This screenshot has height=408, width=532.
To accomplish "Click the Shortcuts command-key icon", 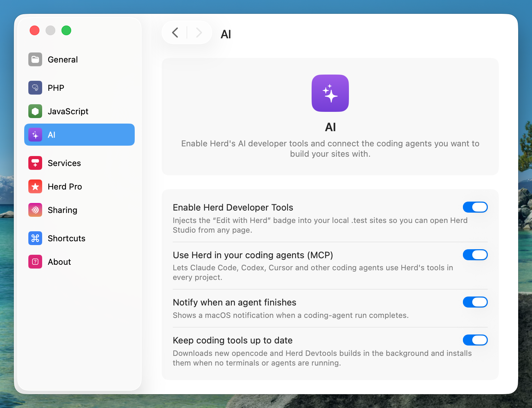I will click(35, 238).
